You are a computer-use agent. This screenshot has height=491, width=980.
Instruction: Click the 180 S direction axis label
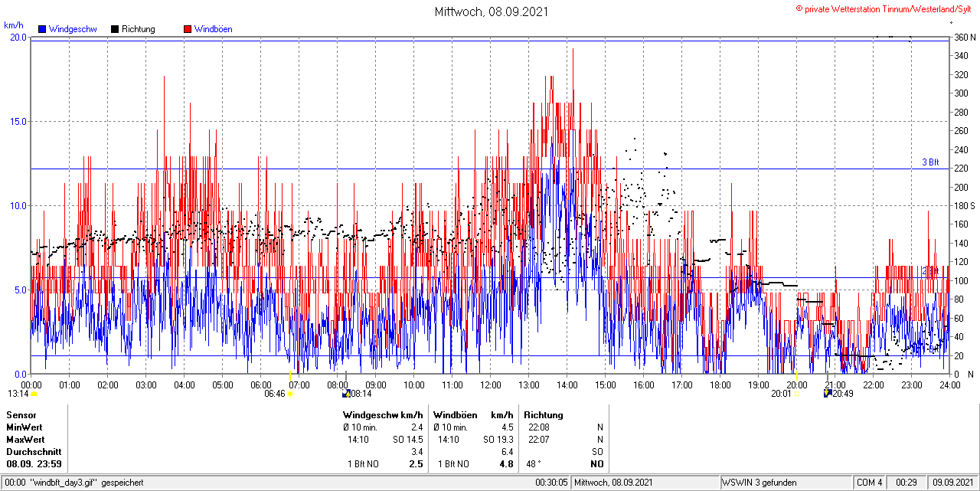[964, 205]
